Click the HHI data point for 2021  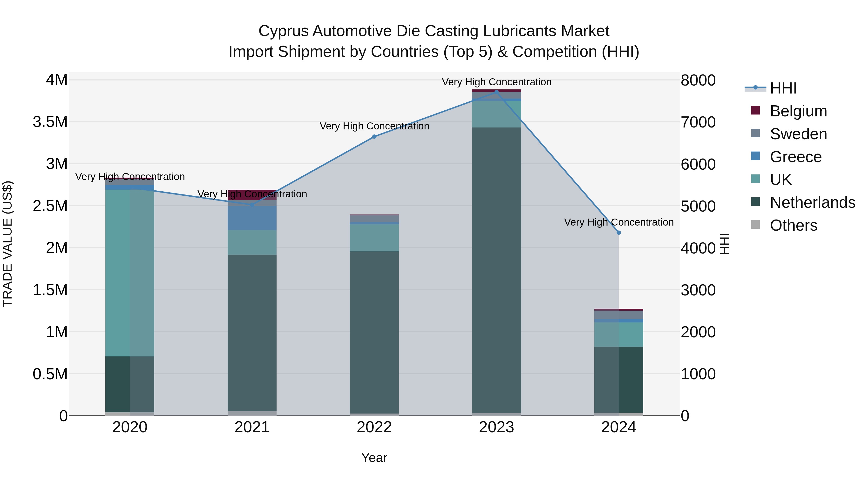(x=252, y=205)
